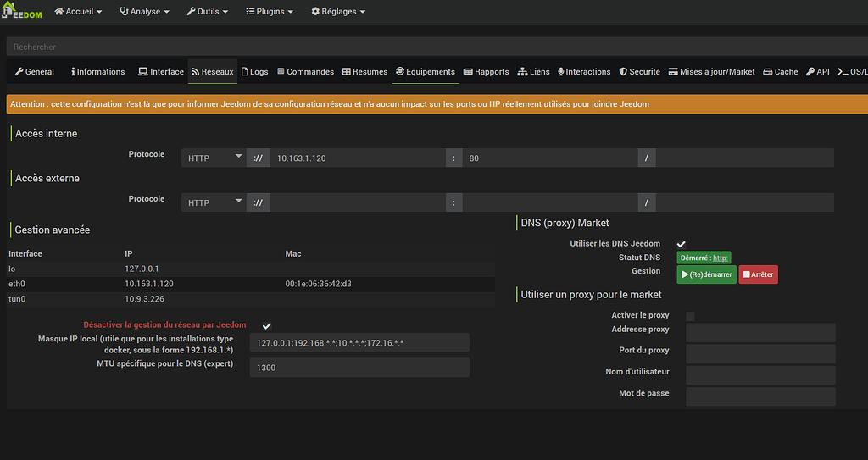This screenshot has width=868, height=460.
Task: Expand the Accès externe protocol dropdown
Action: pos(214,202)
